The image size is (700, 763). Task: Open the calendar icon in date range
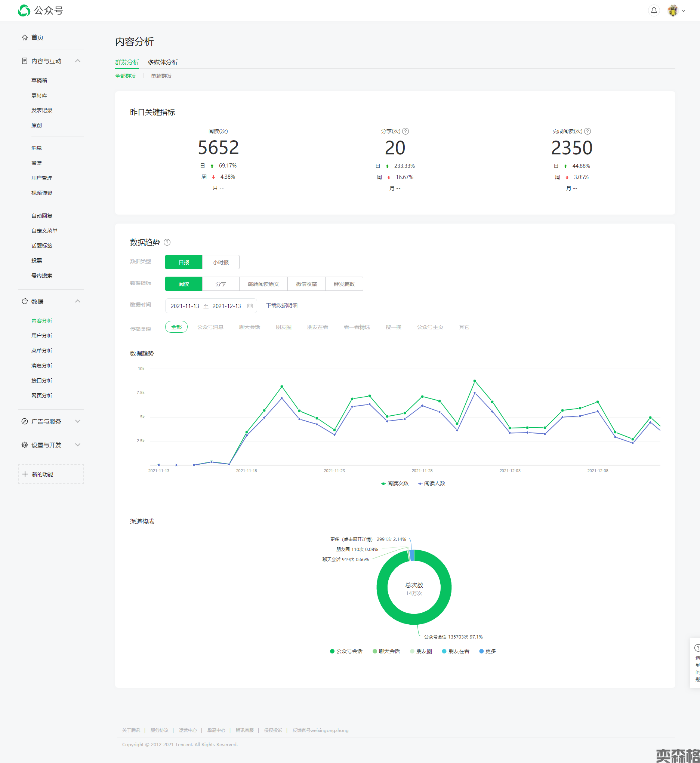[250, 306]
